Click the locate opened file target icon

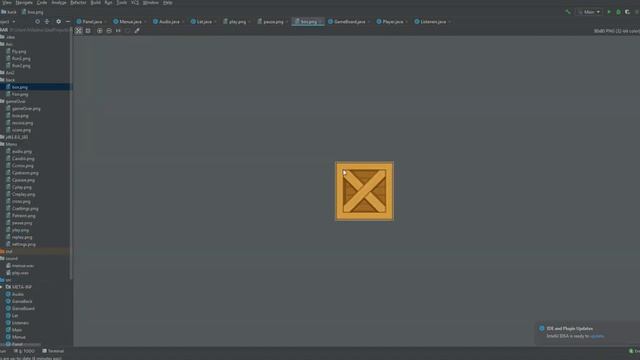pos(38,22)
